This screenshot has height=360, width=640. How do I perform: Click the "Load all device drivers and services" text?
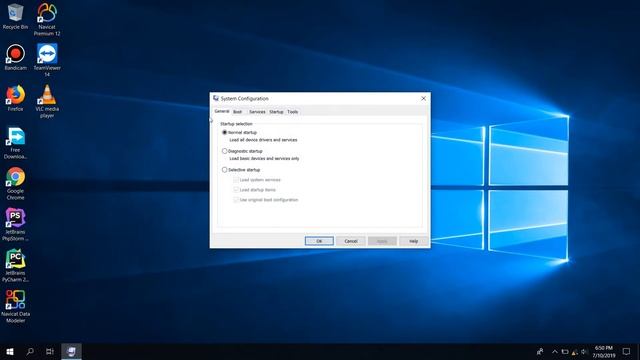(x=263, y=140)
